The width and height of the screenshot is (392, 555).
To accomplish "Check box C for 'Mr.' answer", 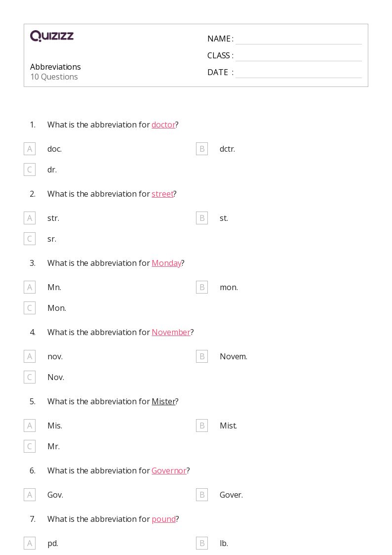I will pos(30,446).
